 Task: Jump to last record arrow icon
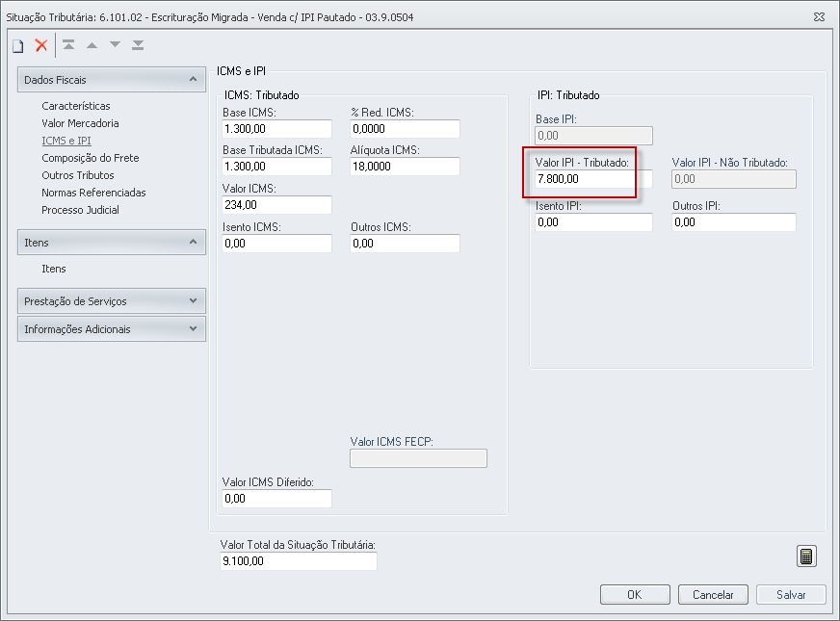point(138,45)
